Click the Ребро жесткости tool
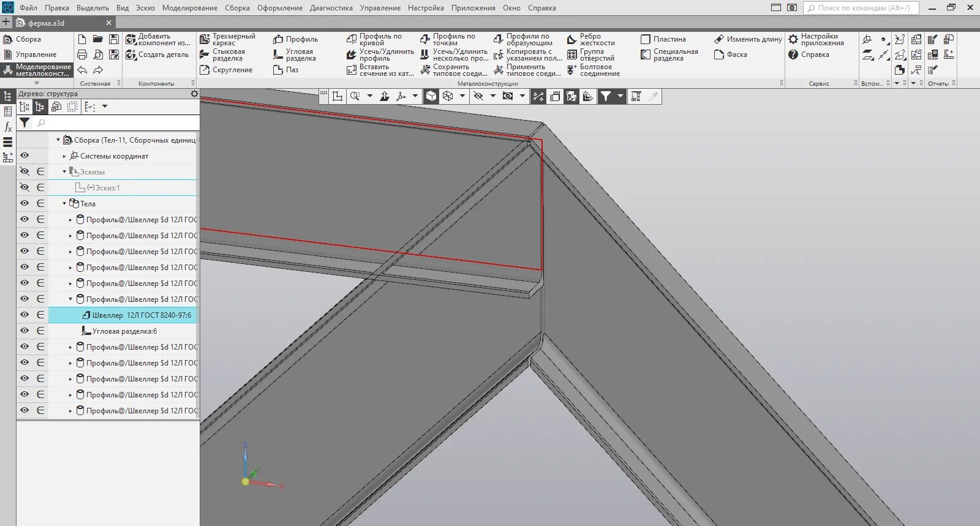The image size is (980, 526). (x=591, y=39)
